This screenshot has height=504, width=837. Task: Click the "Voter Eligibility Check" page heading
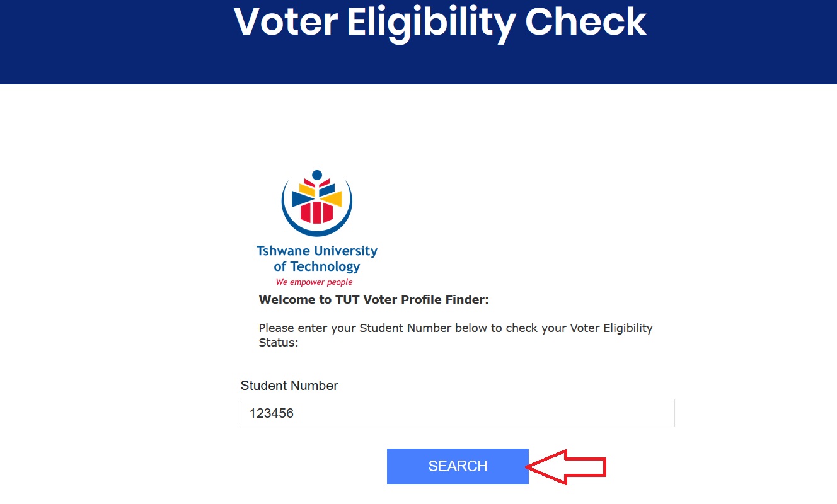[x=440, y=23]
